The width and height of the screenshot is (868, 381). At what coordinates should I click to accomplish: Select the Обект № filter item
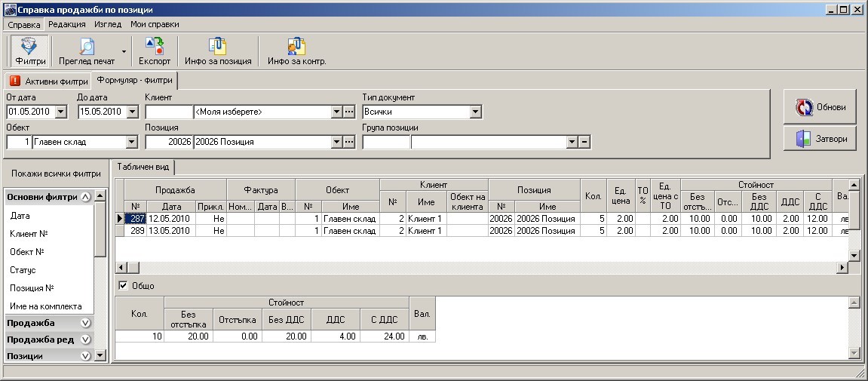pyautogui.click(x=26, y=252)
